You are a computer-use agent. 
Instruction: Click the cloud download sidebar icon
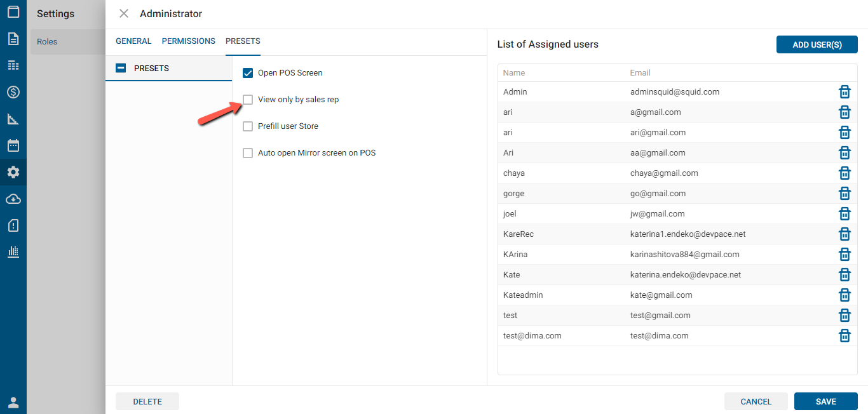coord(13,199)
